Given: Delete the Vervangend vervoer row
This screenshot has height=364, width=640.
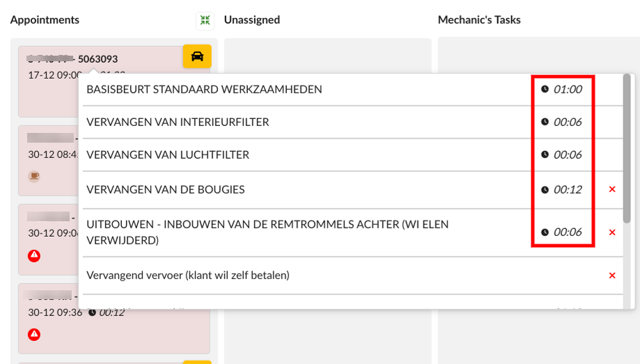Looking at the screenshot, I should [612, 276].
